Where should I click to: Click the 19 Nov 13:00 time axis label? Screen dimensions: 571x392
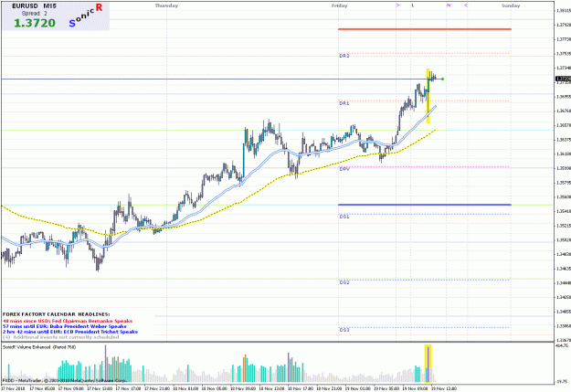(444, 388)
